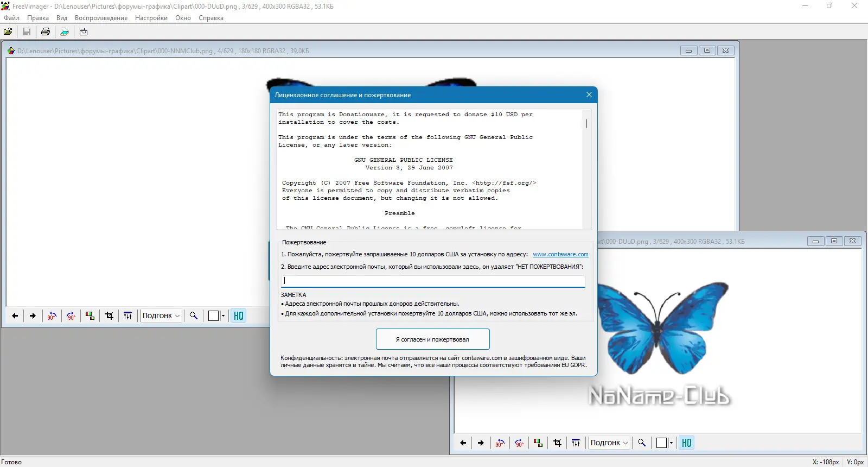This screenshot has width=868, height=467.
Task: Go to previous image in NNMClub window
Action: pos(15,316)
